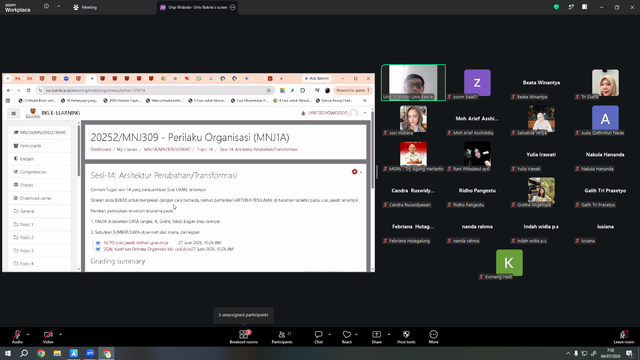Bookmark page with the star icon
This screenshot has width=640, height=360.
tap(269, 91)
